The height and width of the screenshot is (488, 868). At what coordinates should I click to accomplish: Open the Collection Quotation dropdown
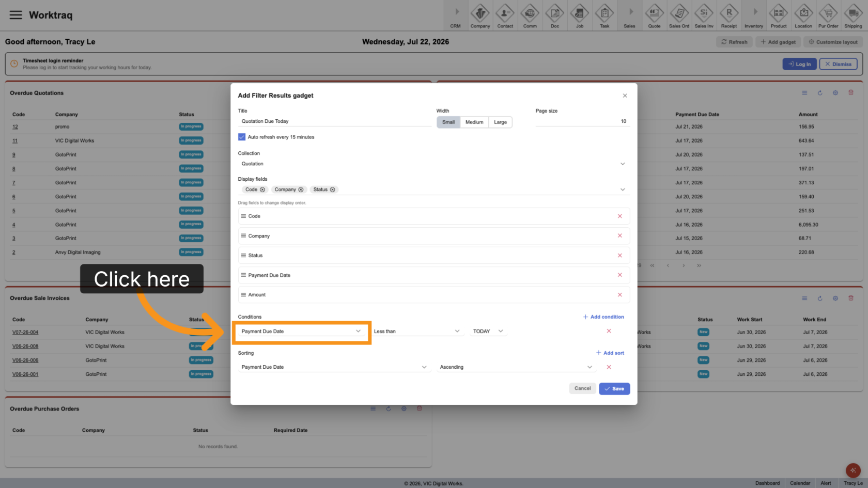(x=433, y=164)
